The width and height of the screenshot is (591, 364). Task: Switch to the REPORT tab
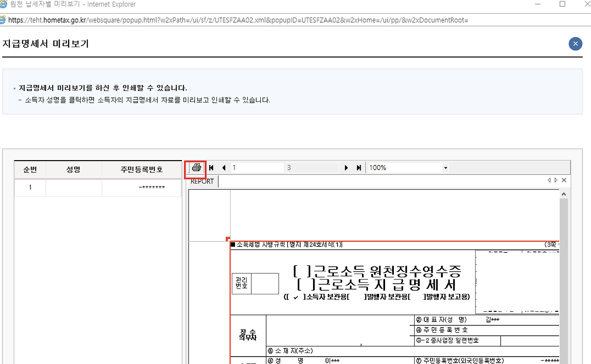[201, 181]
